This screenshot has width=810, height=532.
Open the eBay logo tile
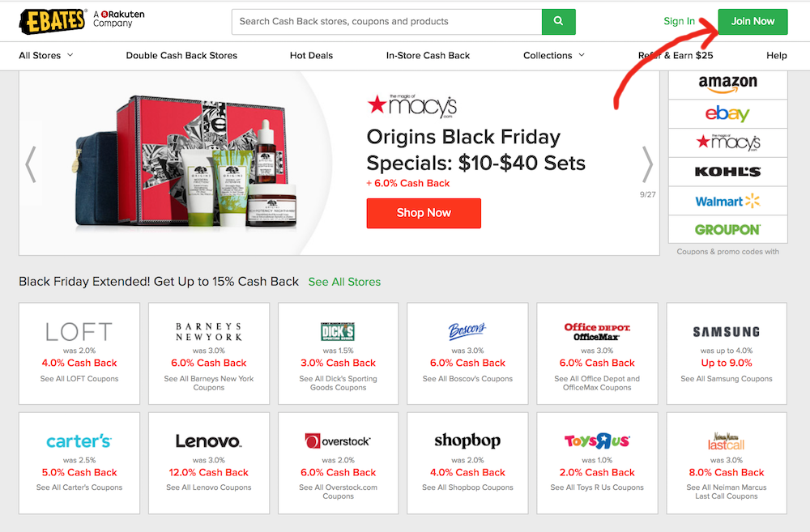(728, 113)
